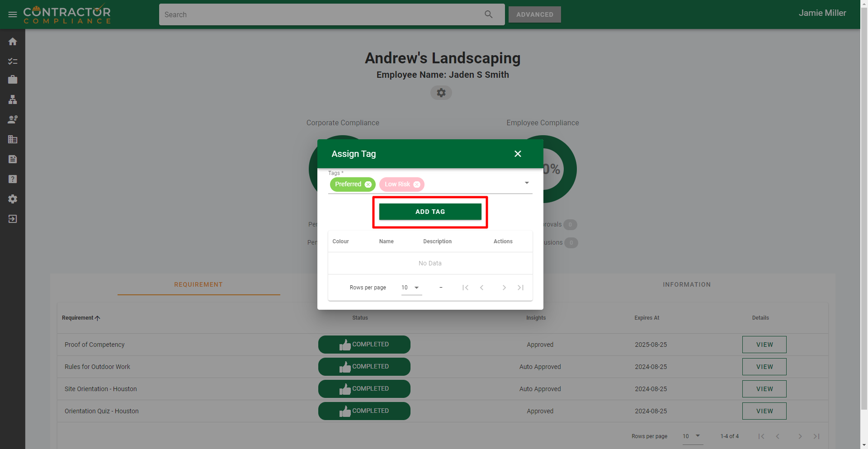Expand the Tags dropdown arrow

527,183
